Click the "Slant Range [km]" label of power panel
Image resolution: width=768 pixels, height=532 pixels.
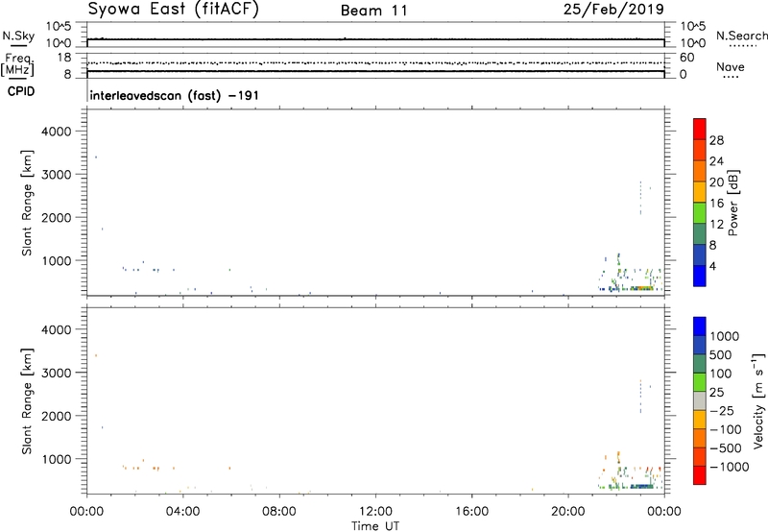[27, 203]
